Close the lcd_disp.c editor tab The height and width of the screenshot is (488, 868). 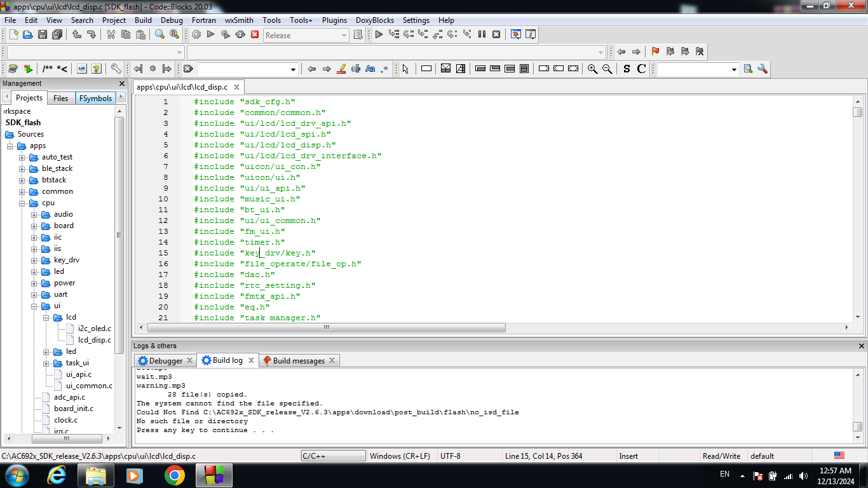(x=236, y=87)
